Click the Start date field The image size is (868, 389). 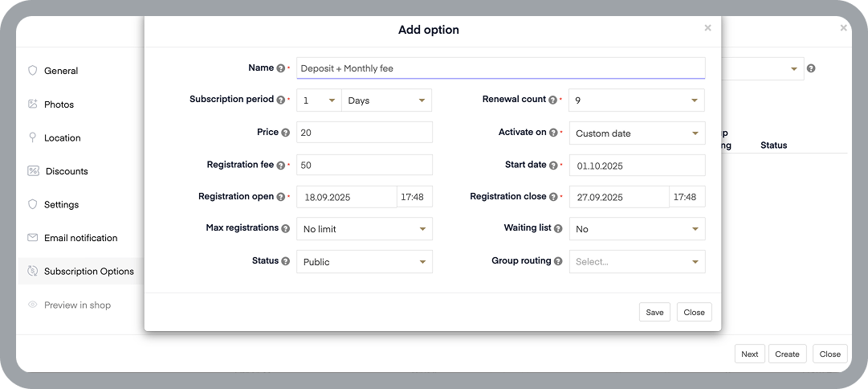(638, 165)
